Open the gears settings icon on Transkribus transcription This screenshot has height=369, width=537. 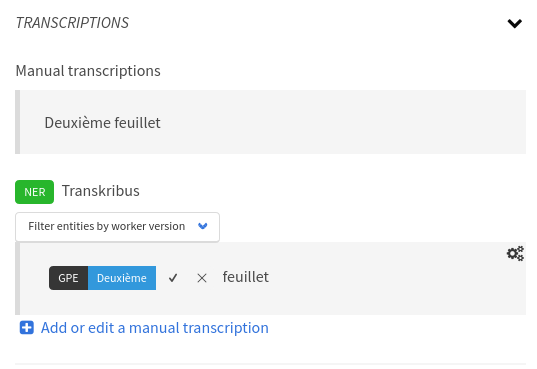(x=515, y=254)
